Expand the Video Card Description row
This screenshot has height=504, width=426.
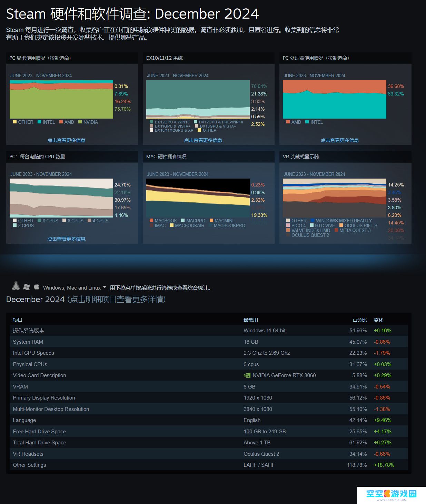[x=209, y=375]
